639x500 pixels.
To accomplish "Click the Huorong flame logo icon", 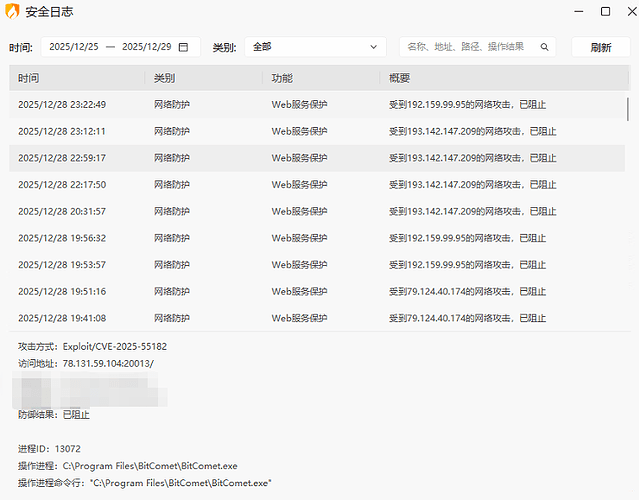I will (13, 12).
